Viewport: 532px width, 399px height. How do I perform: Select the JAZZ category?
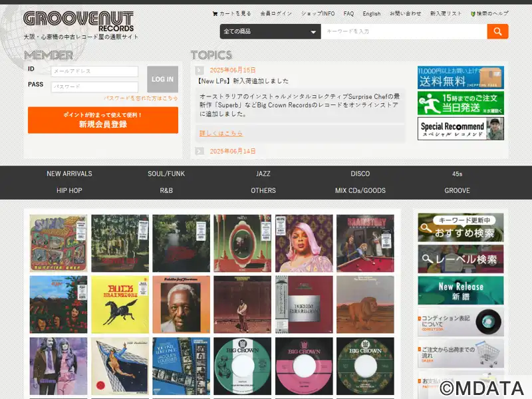[263, 174]
